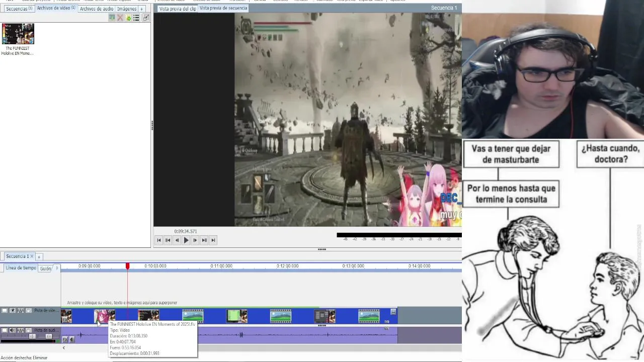Image resolution: width=644 pixels, height=362 pixels.
Task: Click the audio level meter bar
Action: 399,235
